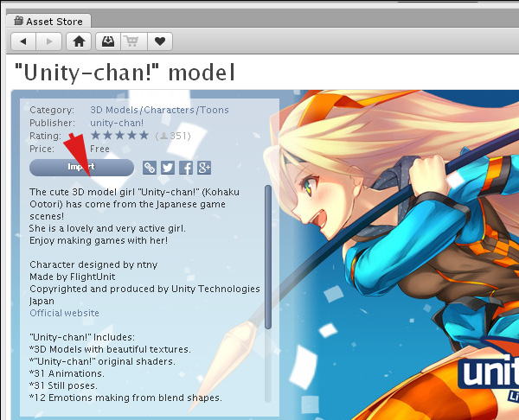Open the Official website link
The width and height of the screenshot is (519, 420).
(65, 313)
